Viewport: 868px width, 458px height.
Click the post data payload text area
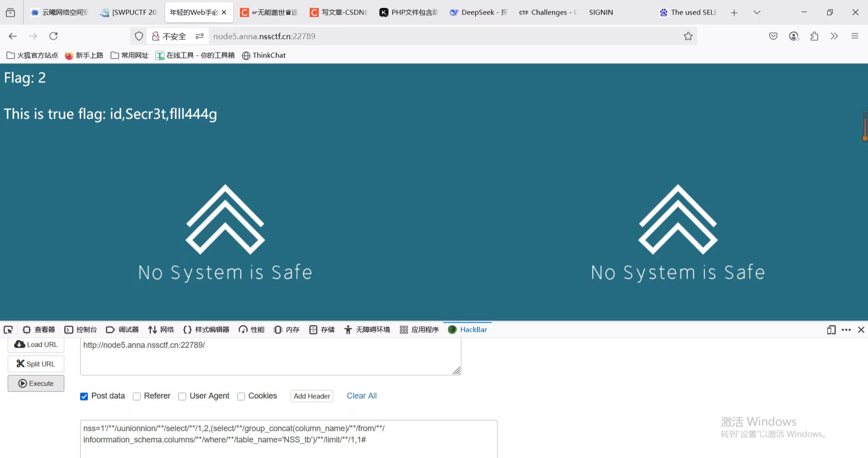[289, 439]
